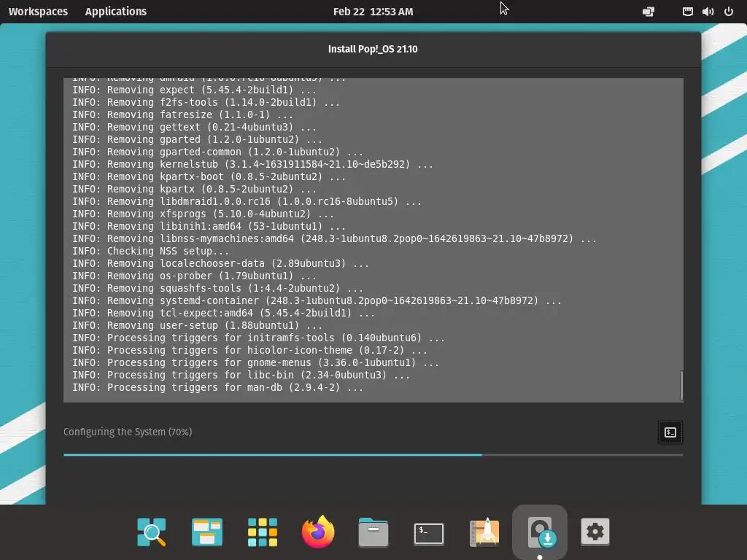Click the log line removing user-setup

(197, 325)
